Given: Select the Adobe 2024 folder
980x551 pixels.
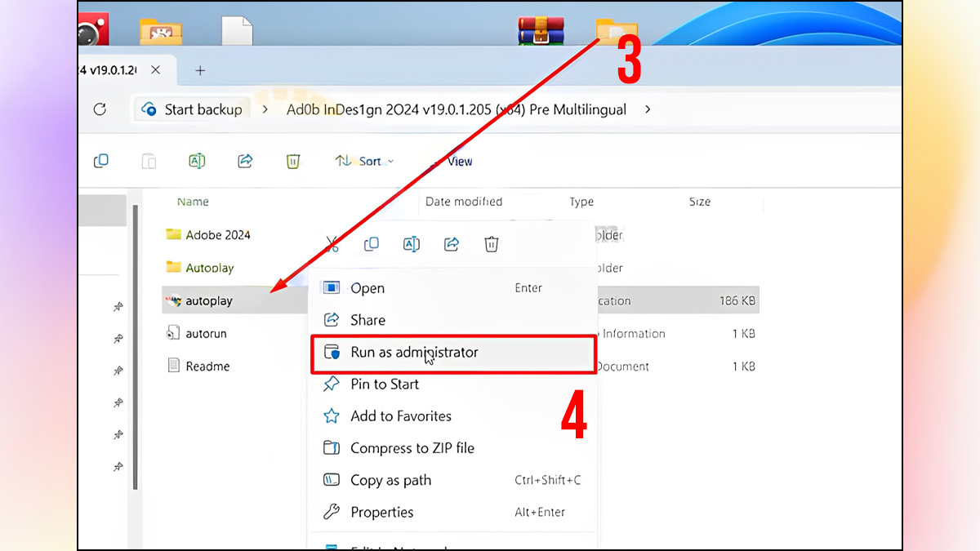Looking at the screenshot, I should click(x=208, y=234).
